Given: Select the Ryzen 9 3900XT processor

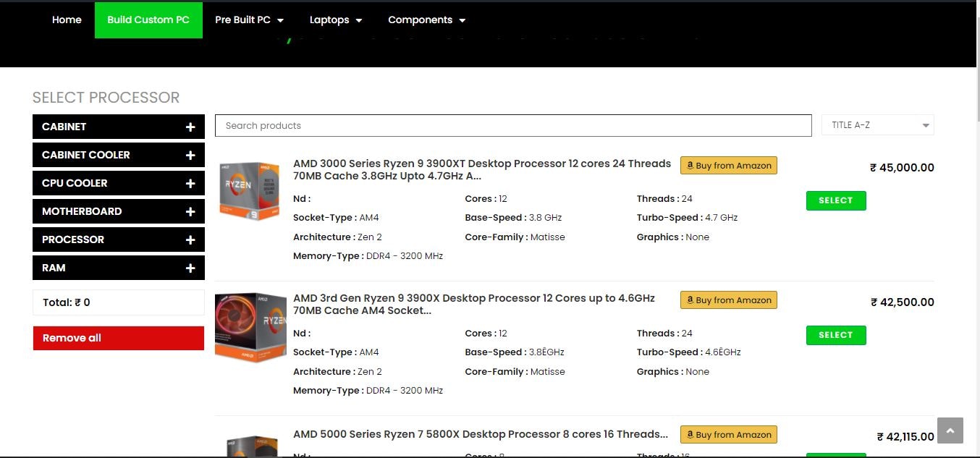Looking at the screenshot, I should (835, 200).
